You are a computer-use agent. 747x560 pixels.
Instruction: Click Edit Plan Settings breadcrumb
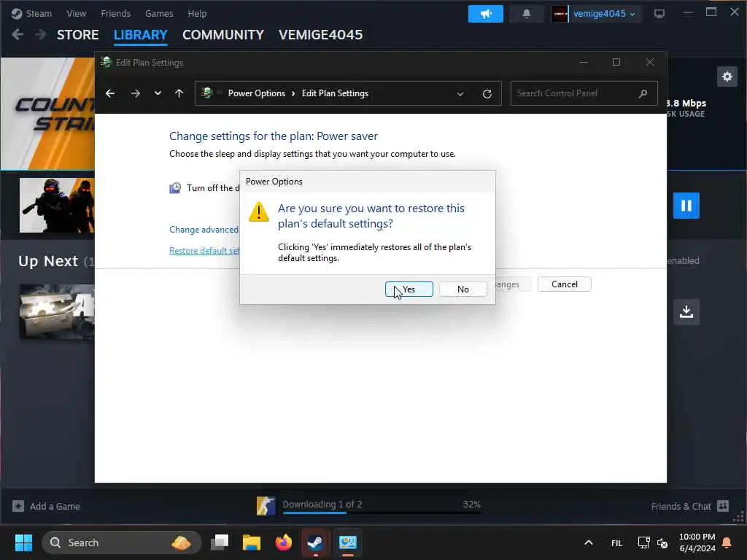click(335, 93)
